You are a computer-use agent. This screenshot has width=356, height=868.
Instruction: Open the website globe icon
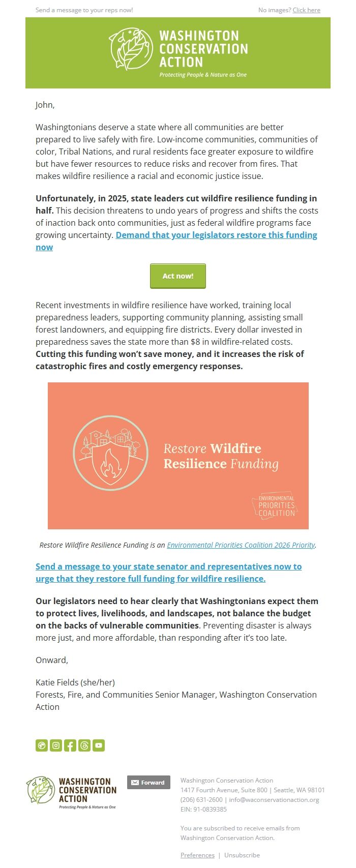[42, 745]
